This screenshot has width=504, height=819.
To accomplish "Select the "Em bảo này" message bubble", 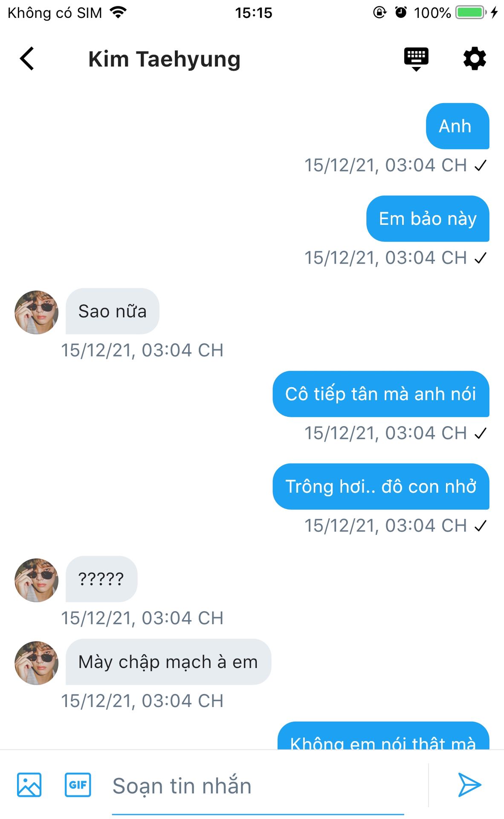I will click(x=427, y=219).
